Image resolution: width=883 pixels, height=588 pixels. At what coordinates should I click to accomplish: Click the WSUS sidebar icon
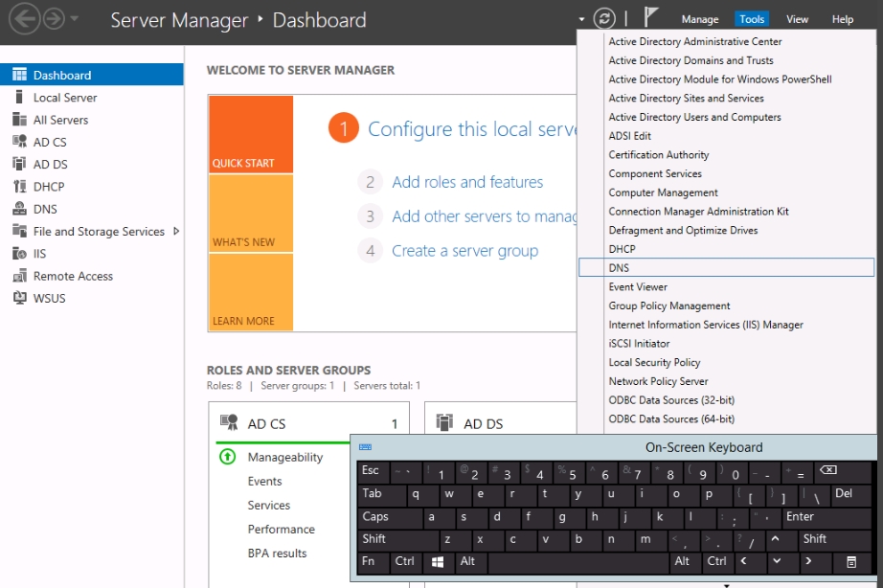[20, 298]
